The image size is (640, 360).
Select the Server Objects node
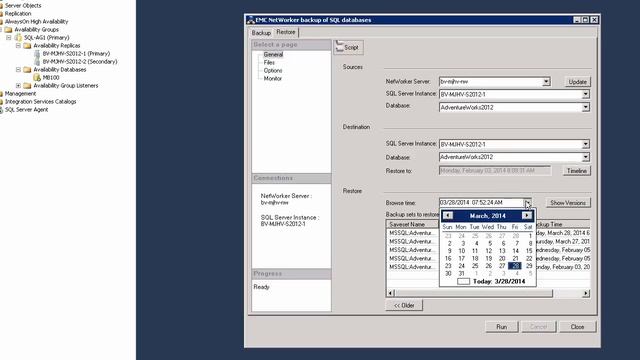coord(23,6)
